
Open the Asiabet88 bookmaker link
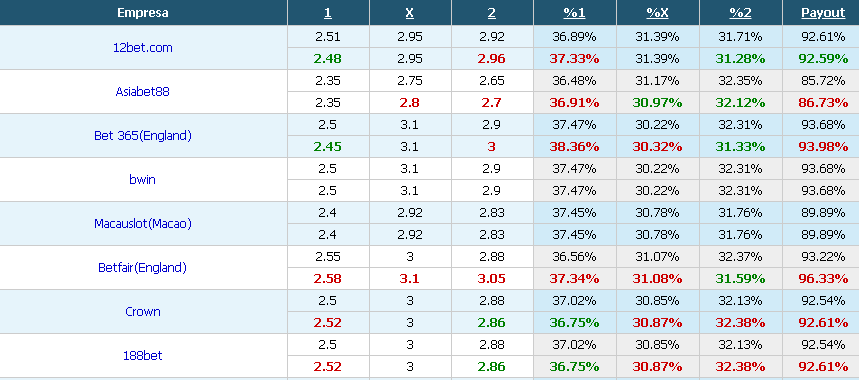click(x=142, y=91)
